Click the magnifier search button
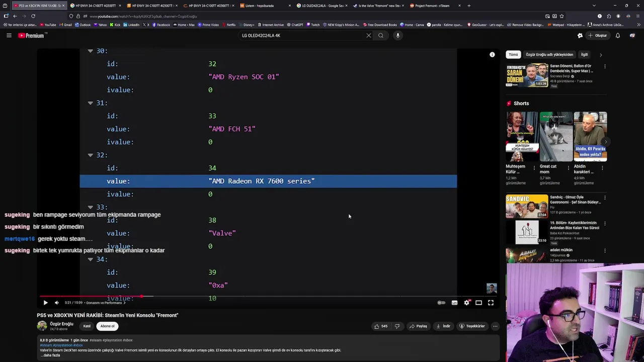This screenshot has width=644, height=362. pos(381,35)
